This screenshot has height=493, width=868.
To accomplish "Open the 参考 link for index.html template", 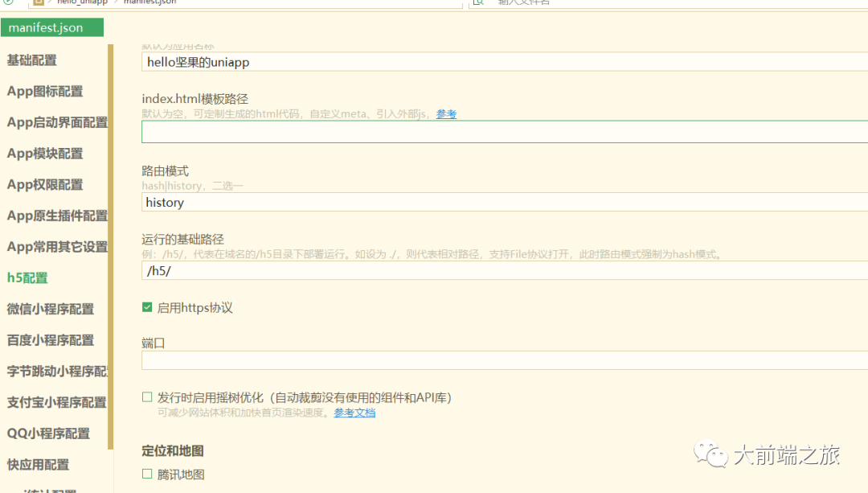I will click(x=446, y=114).
